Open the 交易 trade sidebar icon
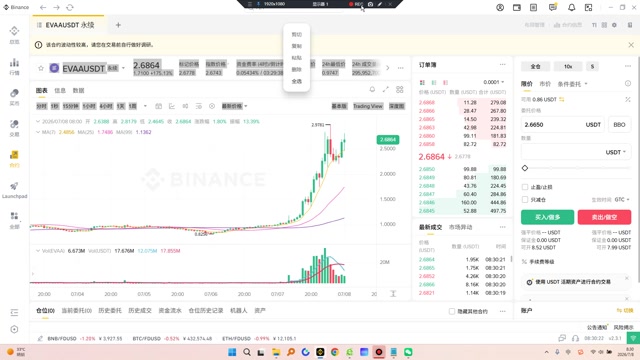The width and height of the screenshot is (640, 360). [14, 124]
